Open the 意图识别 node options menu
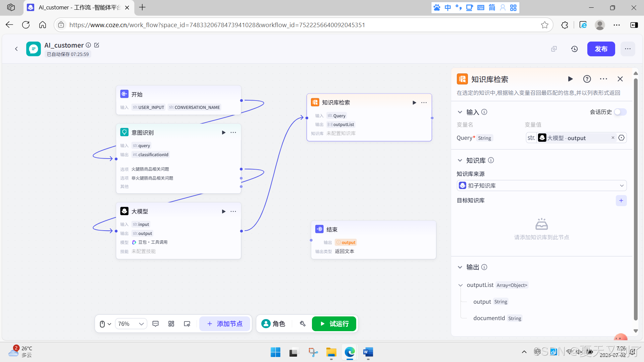644x362 pixels. click(x=233, y=133)
